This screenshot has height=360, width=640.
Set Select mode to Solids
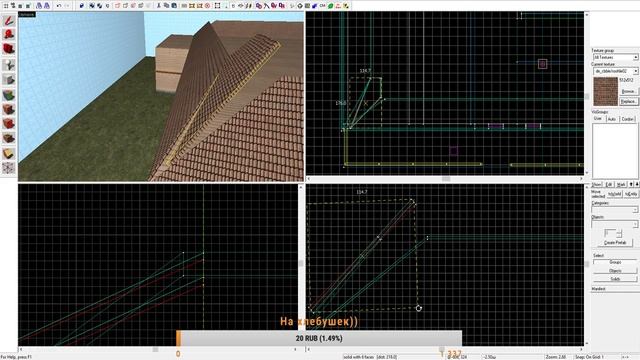pyautogui.click(x=615, y=279)
